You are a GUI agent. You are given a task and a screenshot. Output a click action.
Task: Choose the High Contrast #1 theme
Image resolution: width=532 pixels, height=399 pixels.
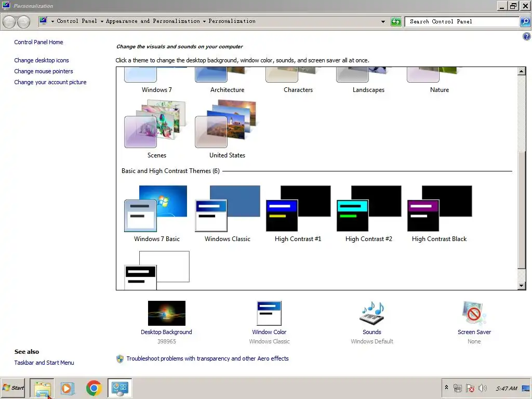point(298,213)
